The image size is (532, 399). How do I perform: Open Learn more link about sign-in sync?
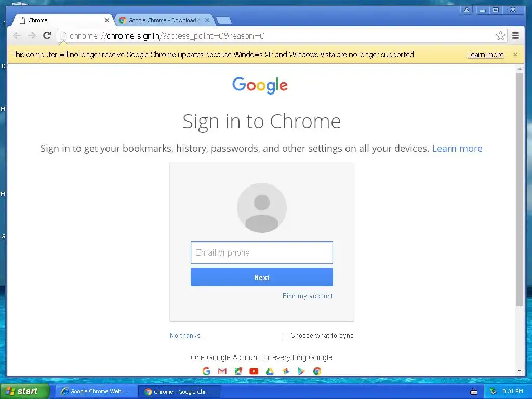457,148
